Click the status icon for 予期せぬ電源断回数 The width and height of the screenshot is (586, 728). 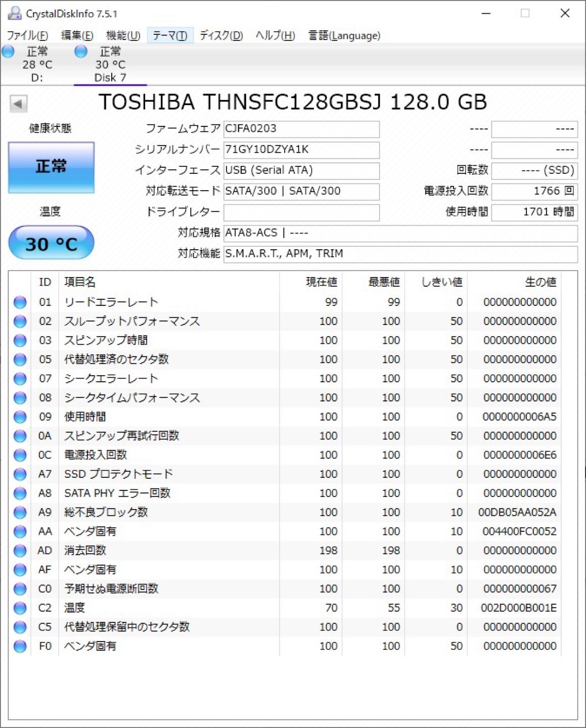tap(20, 589)
